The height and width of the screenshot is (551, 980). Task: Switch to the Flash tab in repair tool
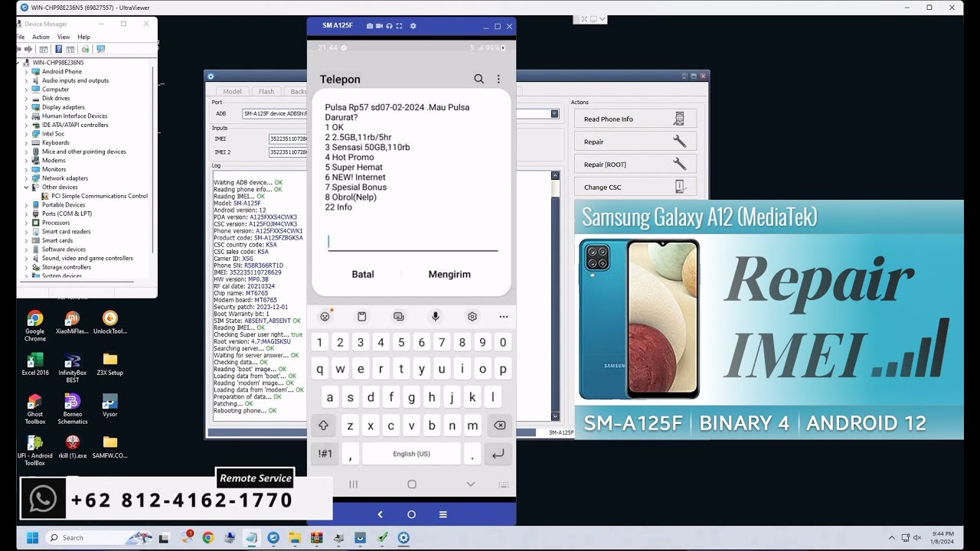click(266, 91)
